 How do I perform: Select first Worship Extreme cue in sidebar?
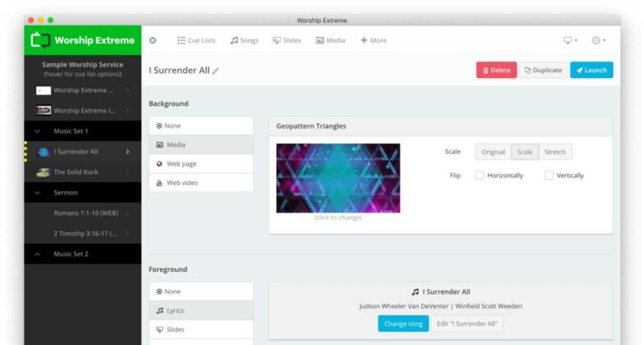82,90
